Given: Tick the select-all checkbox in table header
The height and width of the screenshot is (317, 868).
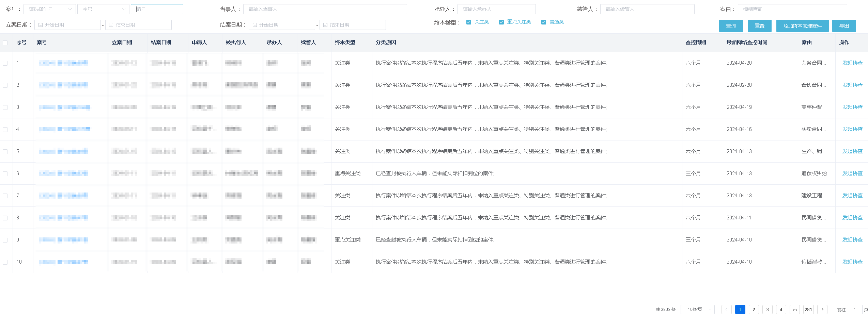Looking at the screenshot, I should [x=5, y=43].
